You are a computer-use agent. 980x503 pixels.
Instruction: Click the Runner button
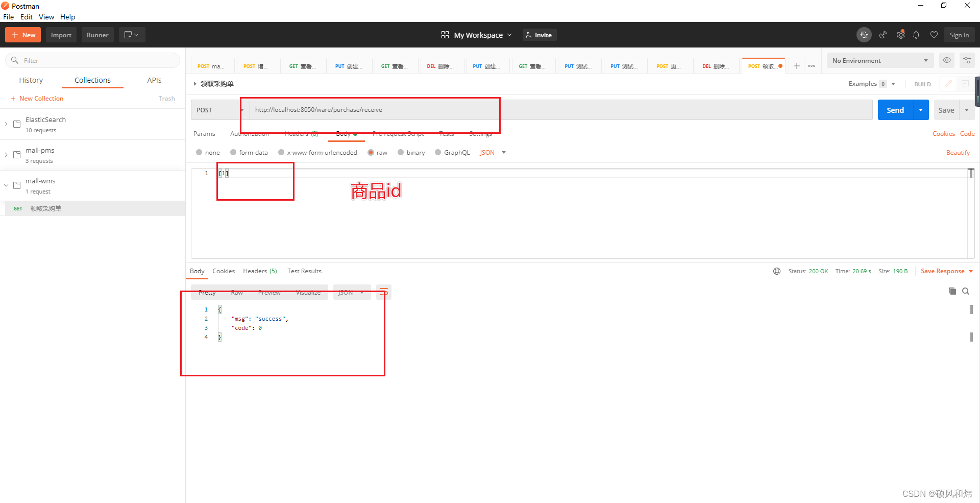point(97,35)
